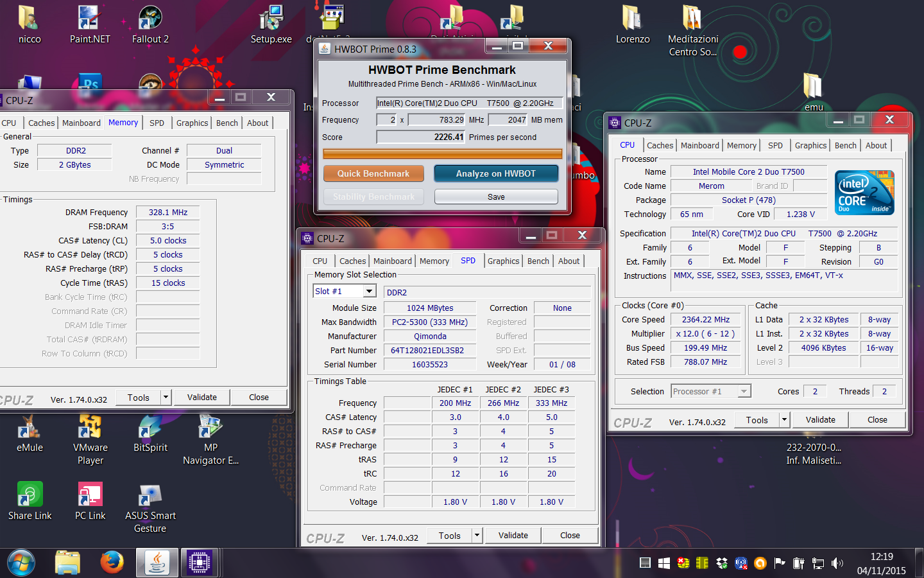Screen dimensions: 924x578
Task: Click Show desktop strip at taskbar end
Action: tap(919, 563)
